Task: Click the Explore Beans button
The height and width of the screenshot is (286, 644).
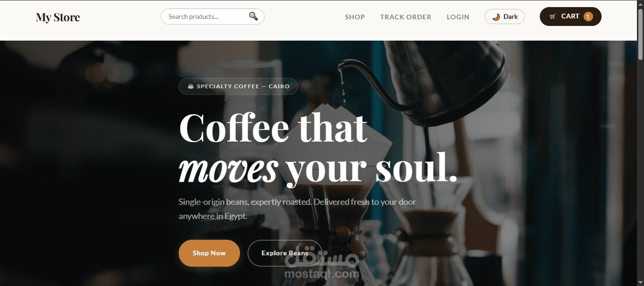Action: pyautogui.click(x=285, y=253)
